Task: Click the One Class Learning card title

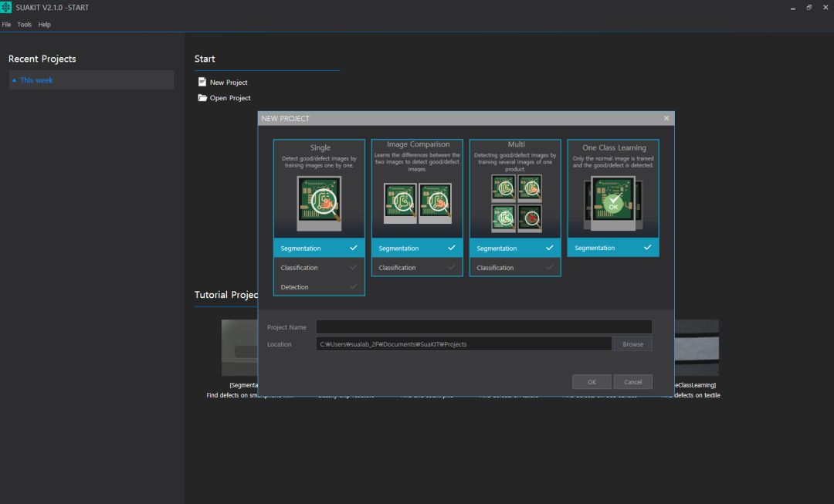Action: (x=615, y=147)
